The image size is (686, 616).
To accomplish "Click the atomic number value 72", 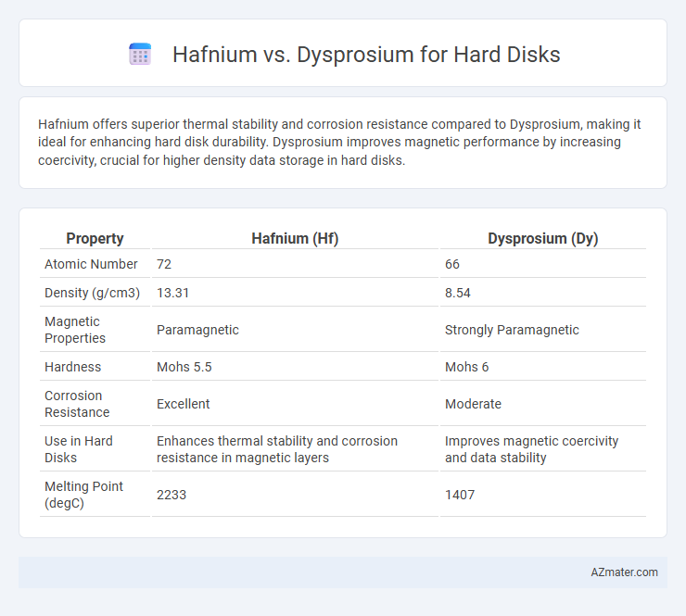I will (164, 264).
